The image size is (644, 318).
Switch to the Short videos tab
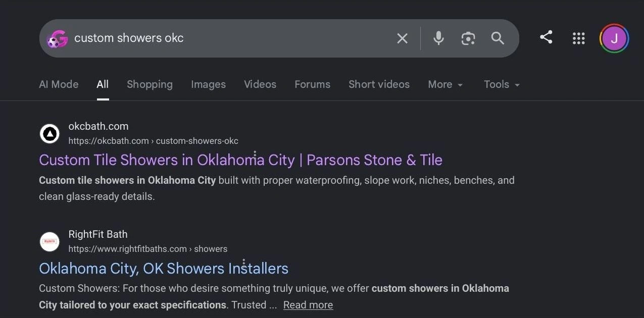379,84
